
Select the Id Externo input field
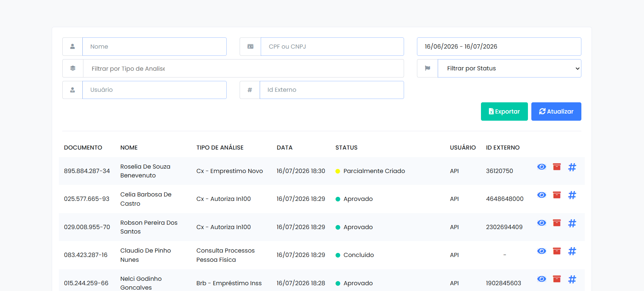(x=332, y=90)
